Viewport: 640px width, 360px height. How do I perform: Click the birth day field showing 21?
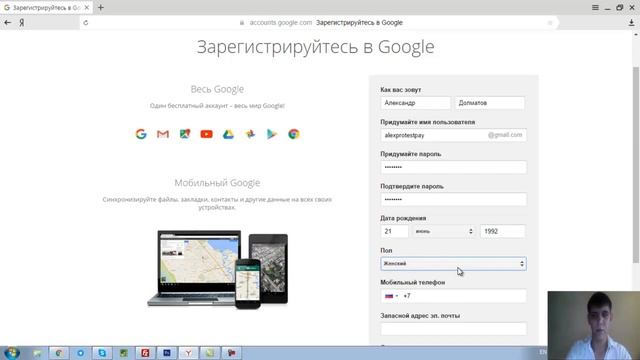click(x=394, y=231)
